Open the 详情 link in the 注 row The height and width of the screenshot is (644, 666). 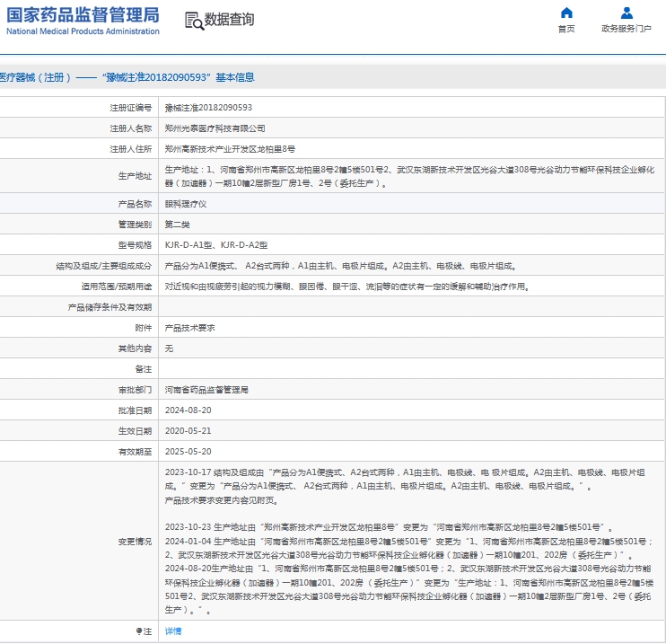173,631
